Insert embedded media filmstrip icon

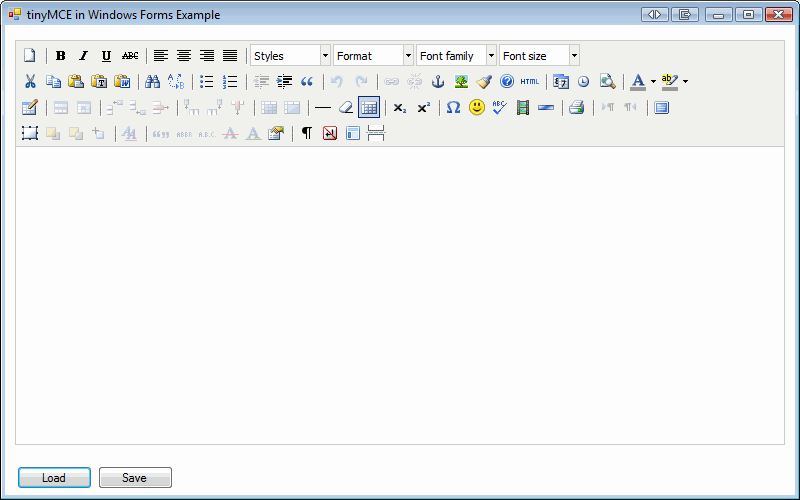[522, 107]
